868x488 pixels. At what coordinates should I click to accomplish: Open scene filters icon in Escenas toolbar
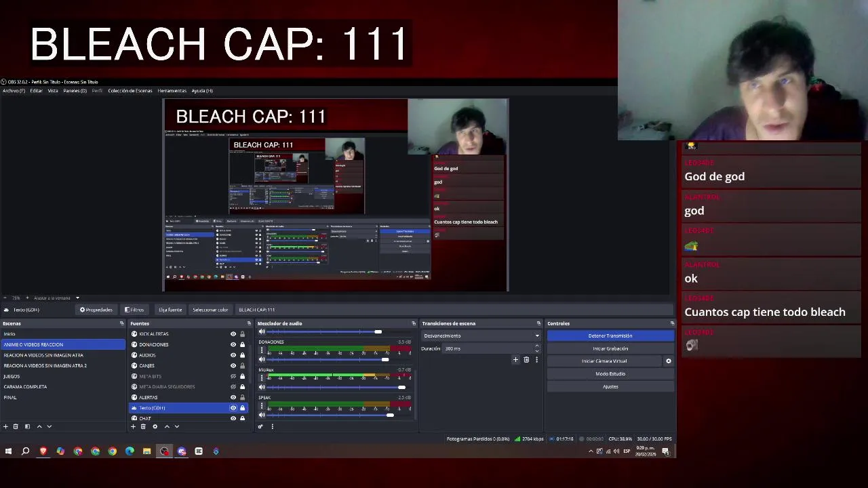tap(27, 426)
